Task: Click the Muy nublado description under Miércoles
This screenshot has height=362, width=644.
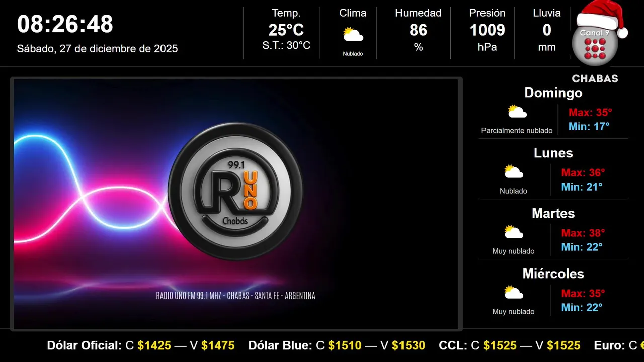Action: tap(513, 312)
